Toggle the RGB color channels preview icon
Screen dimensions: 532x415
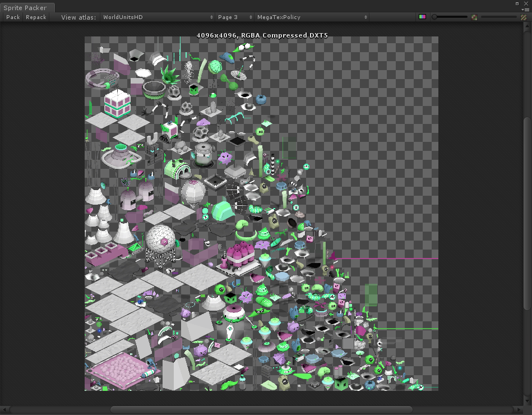pyautogui.click(x=422, y=17)
